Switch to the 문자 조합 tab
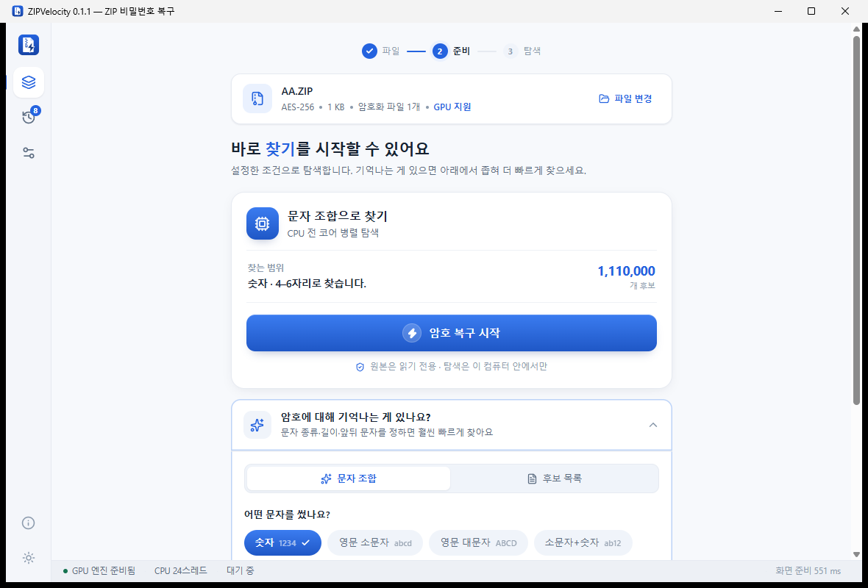Viewport: 868px width, 588px height. [x=349, y=478]
